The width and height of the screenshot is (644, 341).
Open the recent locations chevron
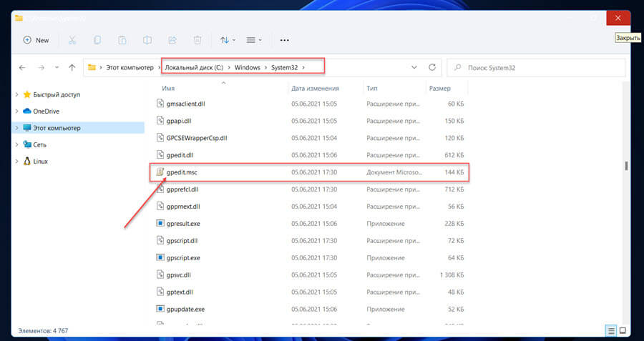pos(57,68)
